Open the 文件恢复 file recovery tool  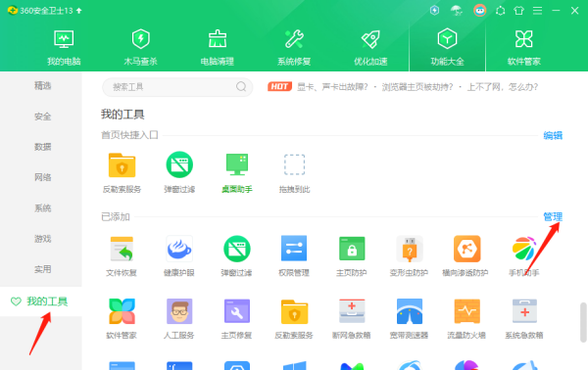tap(122, 256)
